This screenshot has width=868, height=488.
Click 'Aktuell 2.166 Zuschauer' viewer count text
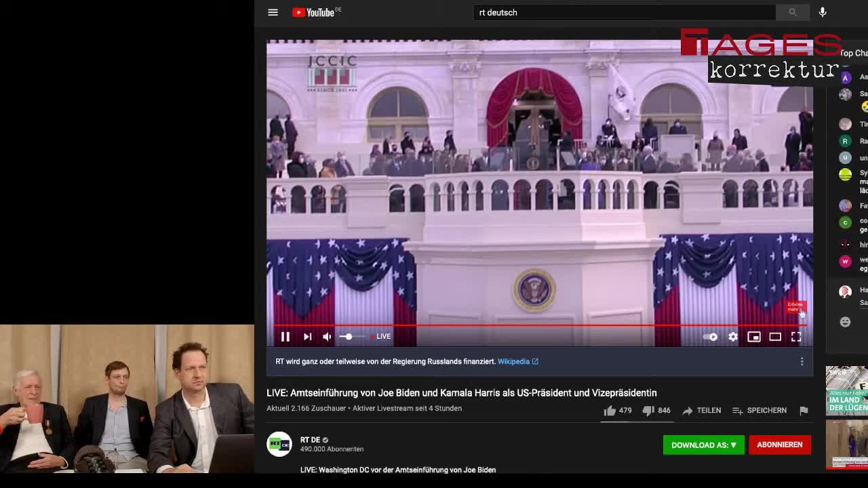pyautogui.click(x=307, y=408)
